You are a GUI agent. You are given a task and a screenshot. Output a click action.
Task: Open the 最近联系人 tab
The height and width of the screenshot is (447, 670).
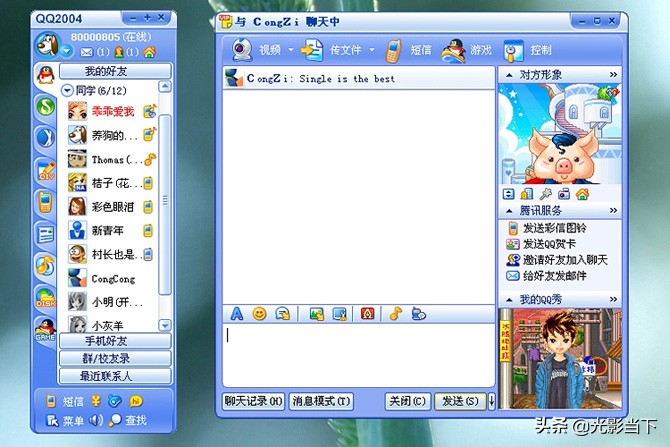click(x=115, y=376)
